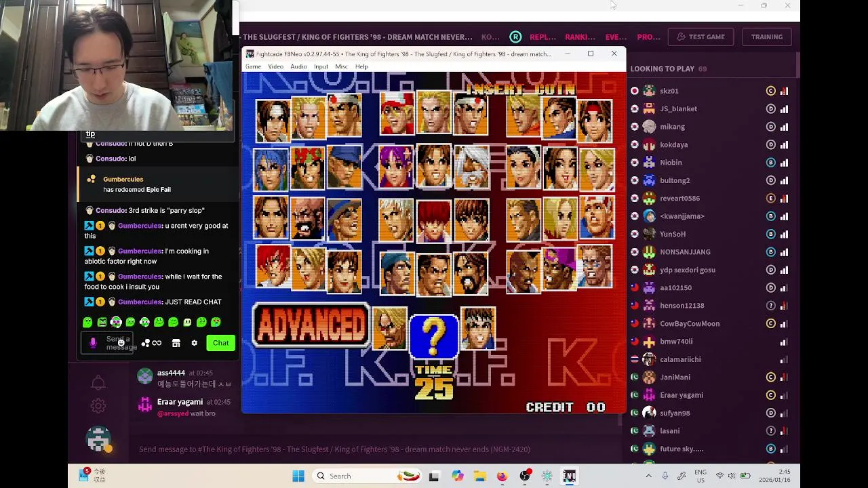868x488 pixels.
Task: Focus the Fightcade channel message input
Action: tap(376, 449)
